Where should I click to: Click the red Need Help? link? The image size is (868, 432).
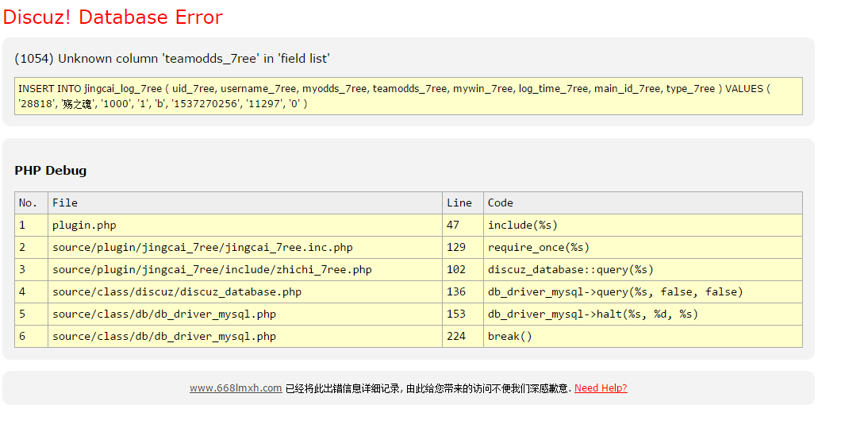pyautogui.click(x=601, y=388)
